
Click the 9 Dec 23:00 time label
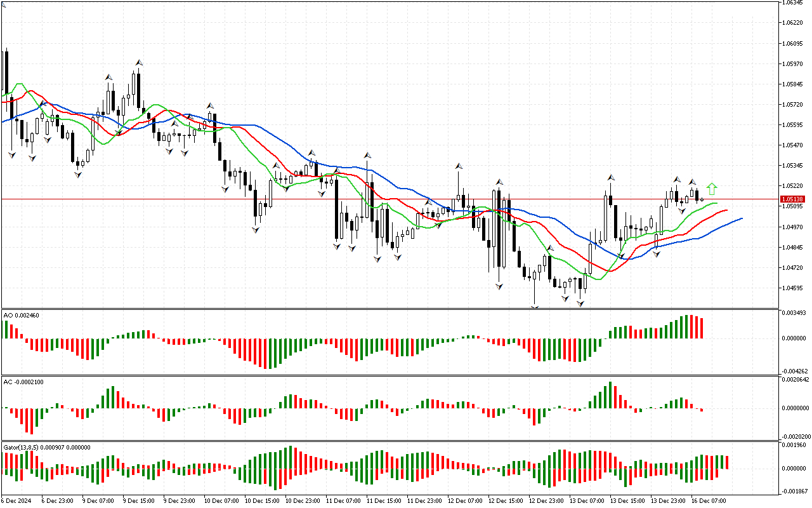click(179, 500)
